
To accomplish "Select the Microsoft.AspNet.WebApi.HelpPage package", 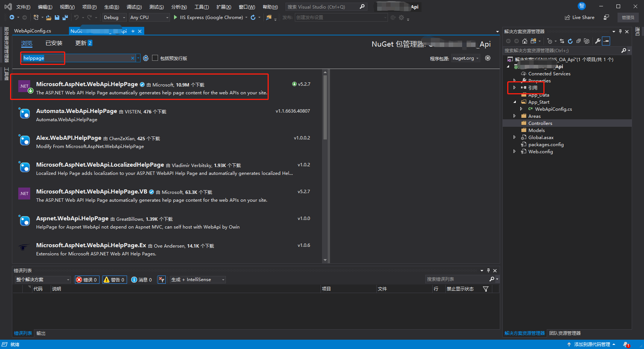I will click(167, 88).
